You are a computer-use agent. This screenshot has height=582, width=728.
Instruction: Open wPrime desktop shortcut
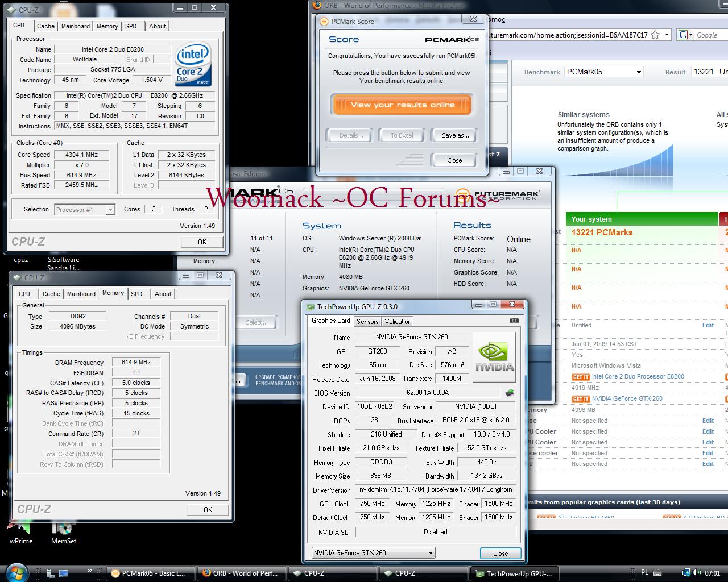pyautogui.click(x=21, y=533)
